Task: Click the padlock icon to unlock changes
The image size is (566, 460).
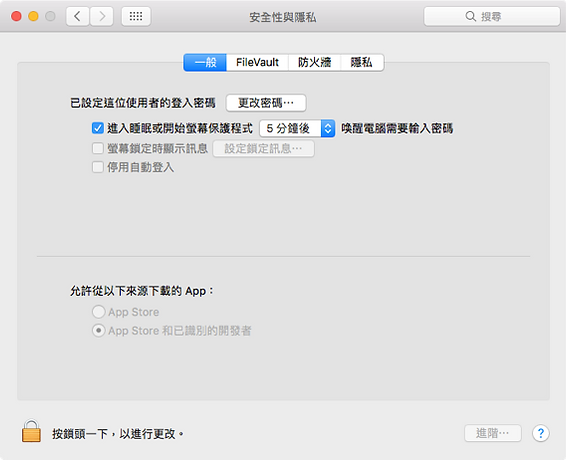Action: click(x=31, y=431)
